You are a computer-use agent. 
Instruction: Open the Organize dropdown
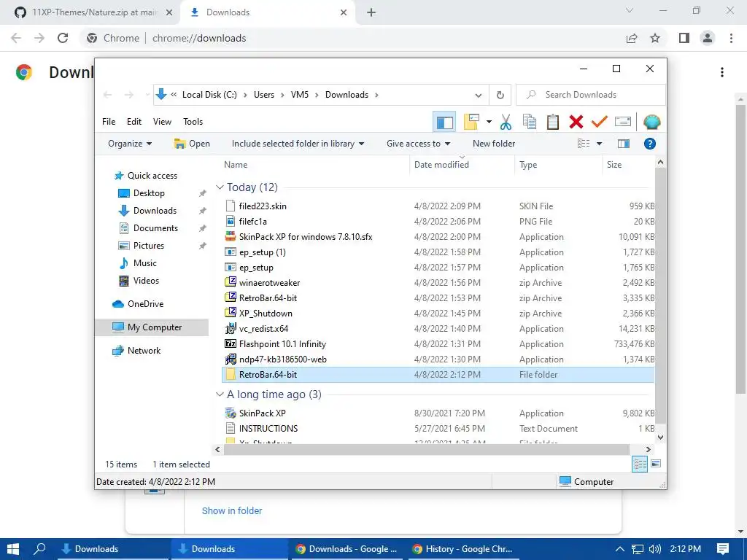(x=130, y=144)
